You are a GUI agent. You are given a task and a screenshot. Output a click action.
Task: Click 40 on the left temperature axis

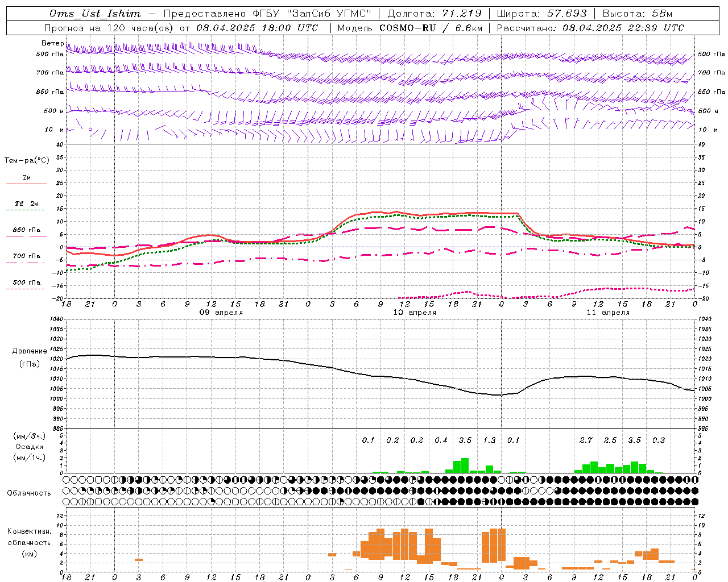[x=59, y=144]
